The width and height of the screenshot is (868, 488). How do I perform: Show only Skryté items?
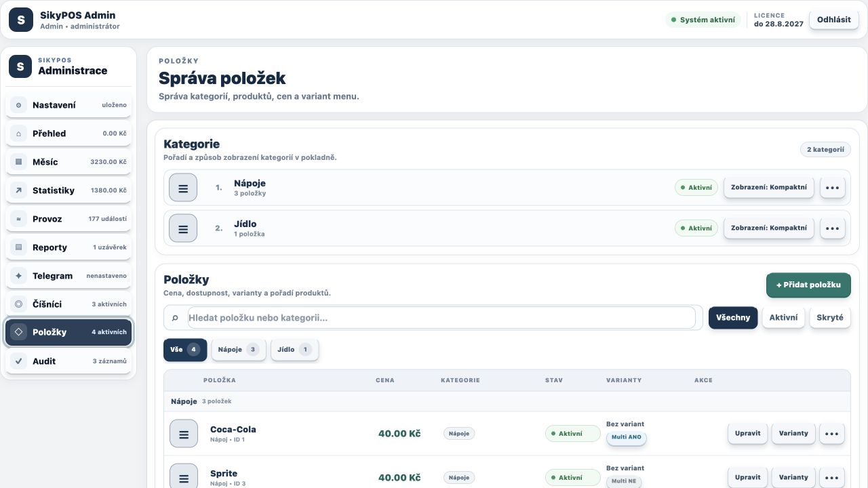[830, 318]
